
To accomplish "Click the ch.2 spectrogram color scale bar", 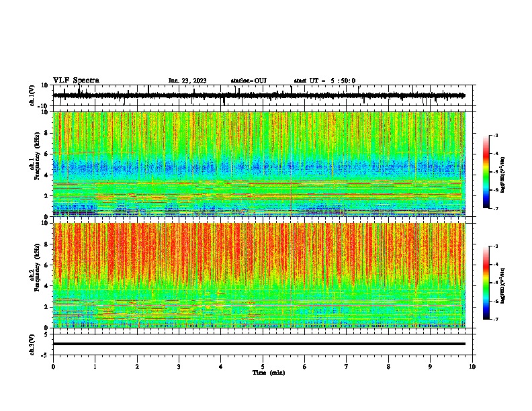I will (x=486, y=283).
